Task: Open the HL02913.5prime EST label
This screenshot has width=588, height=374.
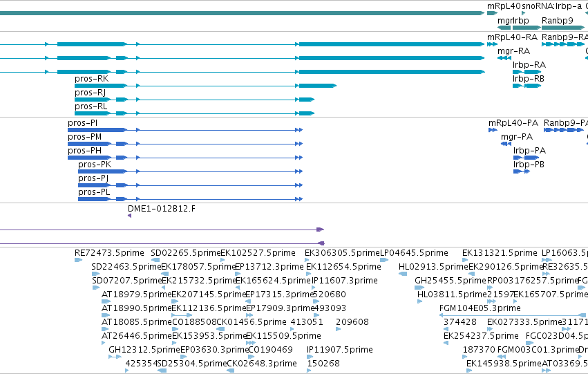Action: [x=433, y=267]
